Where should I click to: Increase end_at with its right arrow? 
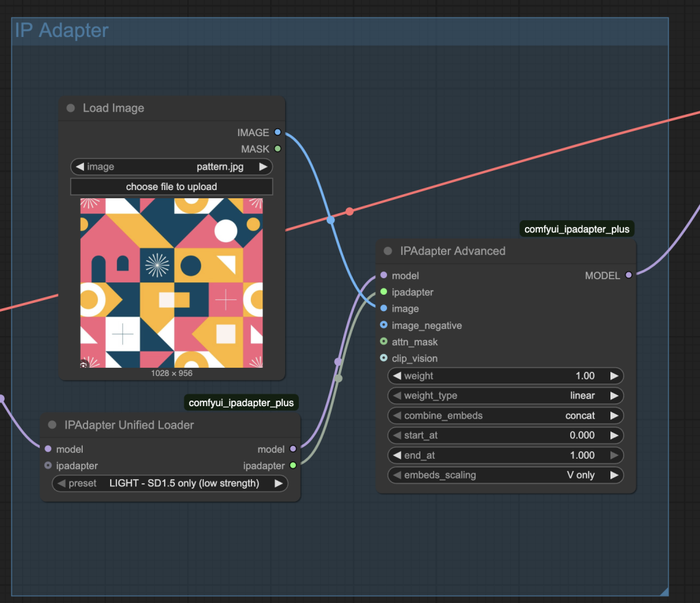click(x=615, y=455)
